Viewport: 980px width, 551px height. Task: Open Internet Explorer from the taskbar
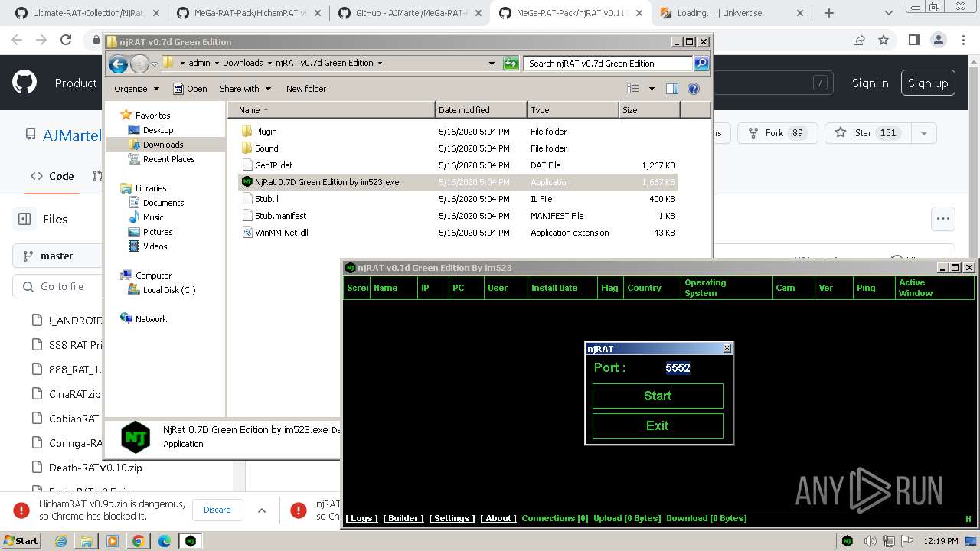(x=61, y=541)
